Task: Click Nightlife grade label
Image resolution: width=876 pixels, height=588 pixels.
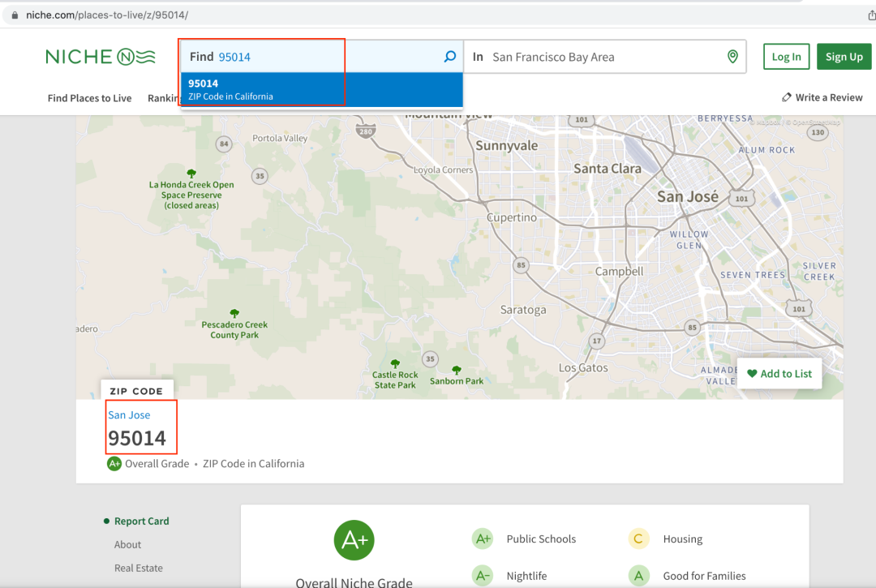Action: point(526,576)
